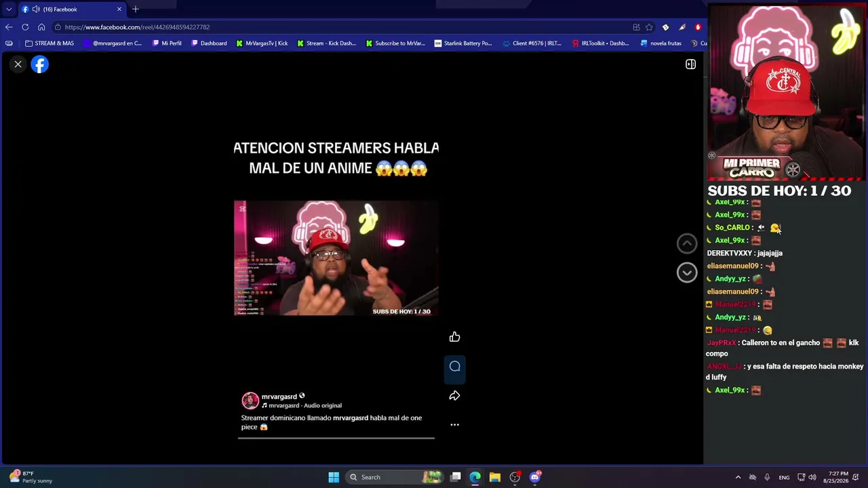Viewport: 868px width, 488px height.
Task: Open the microphone tray icon
Action: (767, 477)
